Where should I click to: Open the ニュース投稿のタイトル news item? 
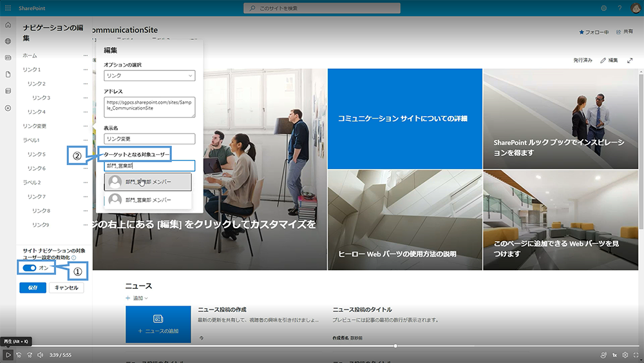point(362,309)
